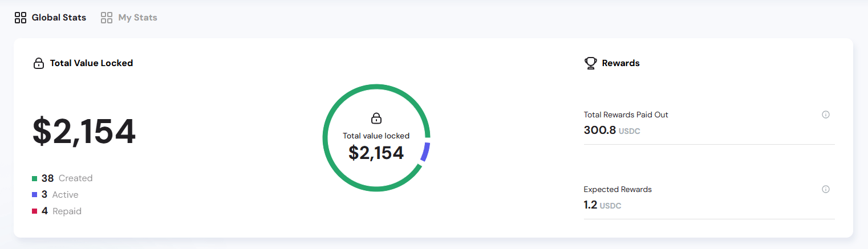868x249 pixels.
Task: Switch to the My Stats tab
Action: (x=137, y=18)
